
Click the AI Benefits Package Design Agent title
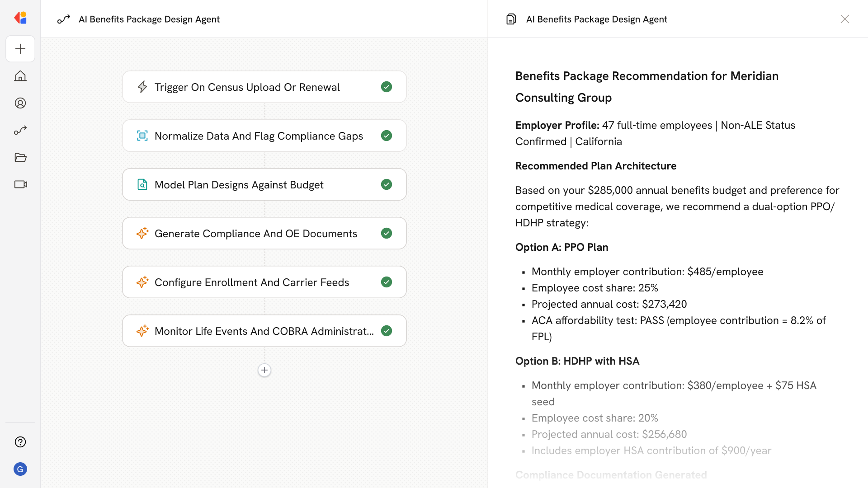click(x=149, y=19)
